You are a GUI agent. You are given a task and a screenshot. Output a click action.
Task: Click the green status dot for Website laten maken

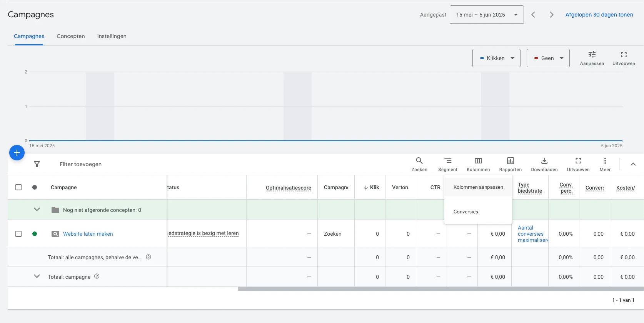point(35,234)
